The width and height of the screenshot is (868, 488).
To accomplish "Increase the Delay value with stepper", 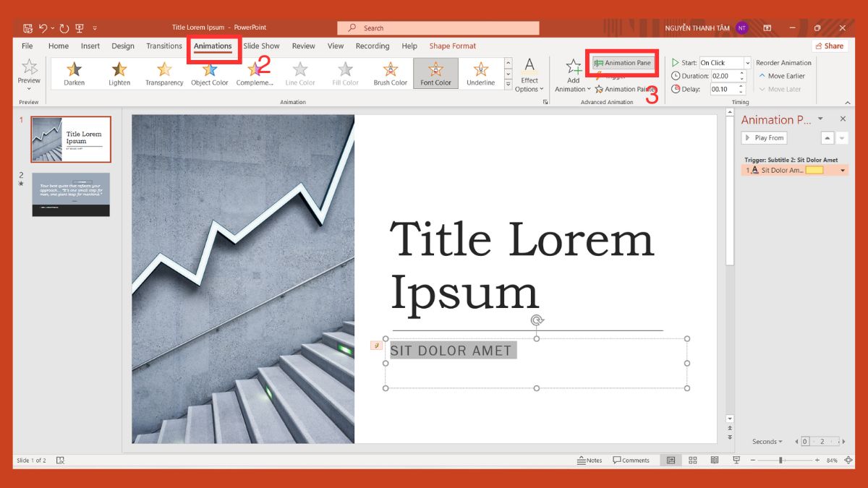I will [742, 86].
